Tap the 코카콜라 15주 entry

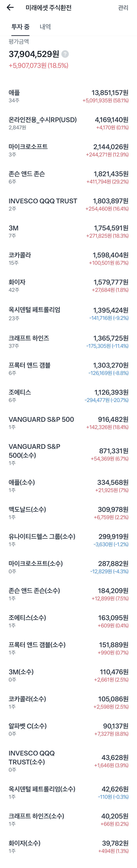(x=68, y=258)
